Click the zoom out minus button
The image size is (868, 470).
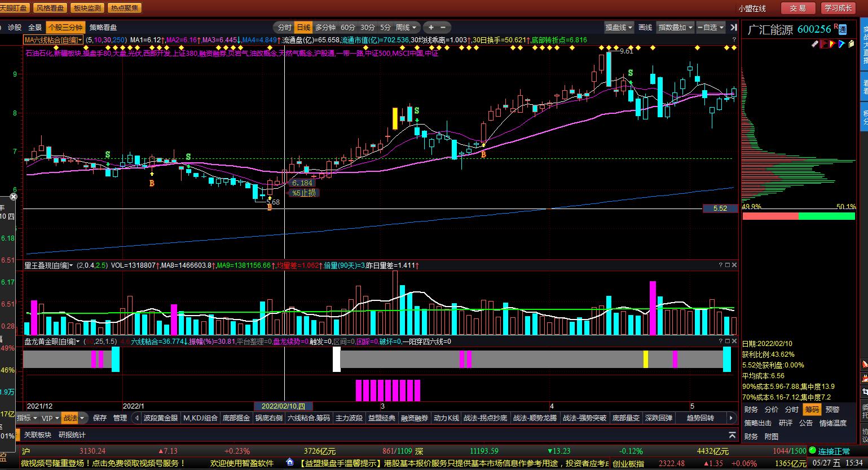[x=443, y=27]
